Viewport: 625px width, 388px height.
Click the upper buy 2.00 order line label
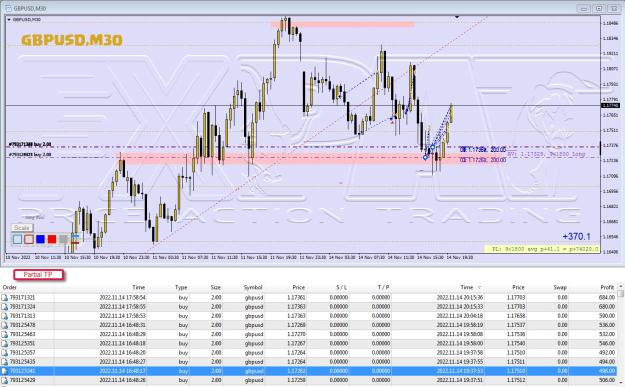pos(30,144)
